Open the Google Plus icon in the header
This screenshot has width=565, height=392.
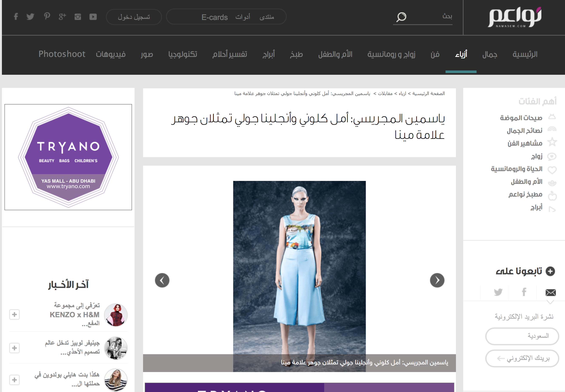click(62, 17)
